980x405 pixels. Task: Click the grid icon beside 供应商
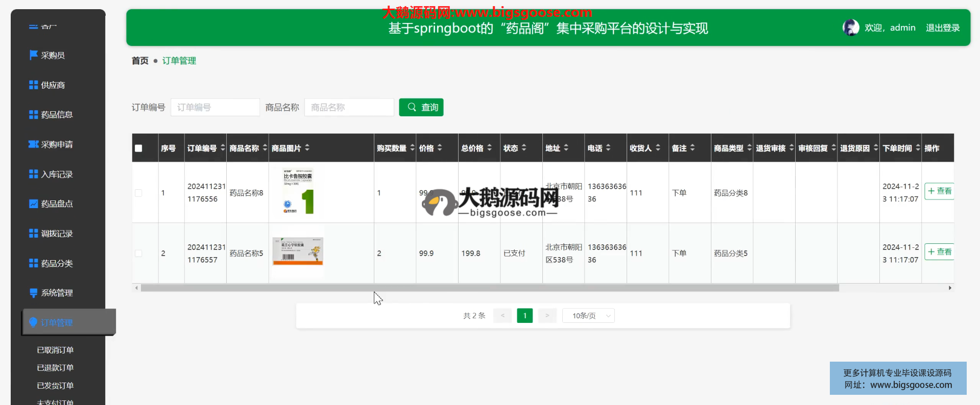point(33,85)
